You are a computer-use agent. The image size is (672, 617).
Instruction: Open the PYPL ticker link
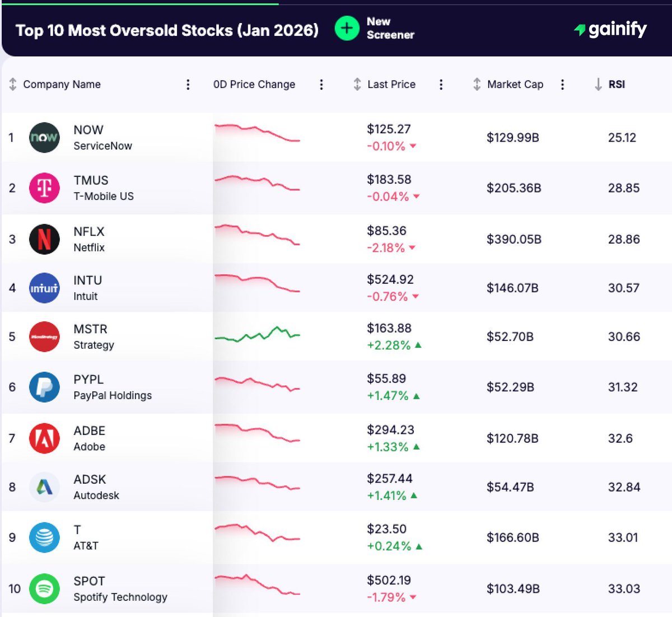coord(88,379)
